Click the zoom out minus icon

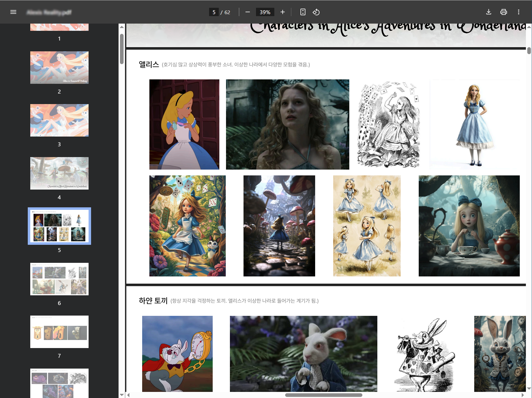(248, 12)
